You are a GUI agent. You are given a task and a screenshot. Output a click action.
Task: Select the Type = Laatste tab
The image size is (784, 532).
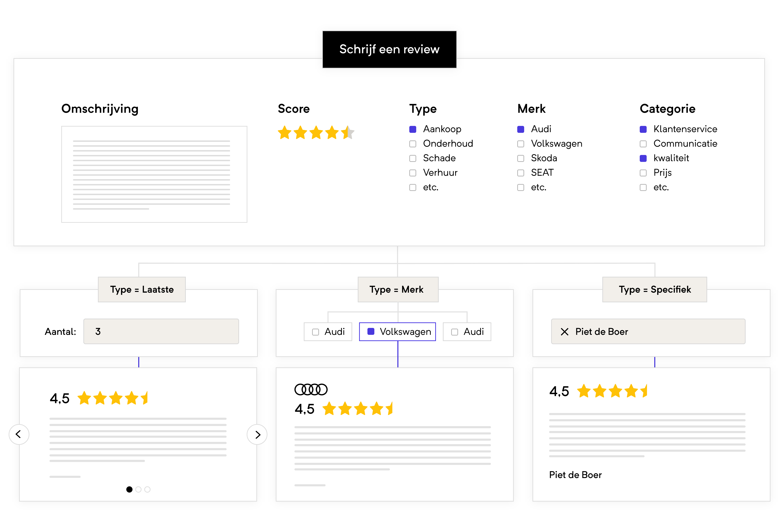(142, 290)
